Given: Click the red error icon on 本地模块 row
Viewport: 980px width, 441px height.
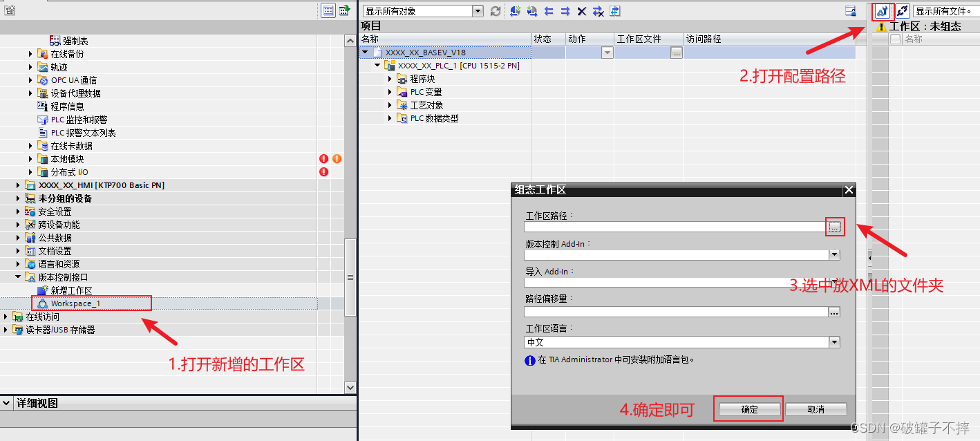Looking at the screenshot, I should tap(323, 159).
